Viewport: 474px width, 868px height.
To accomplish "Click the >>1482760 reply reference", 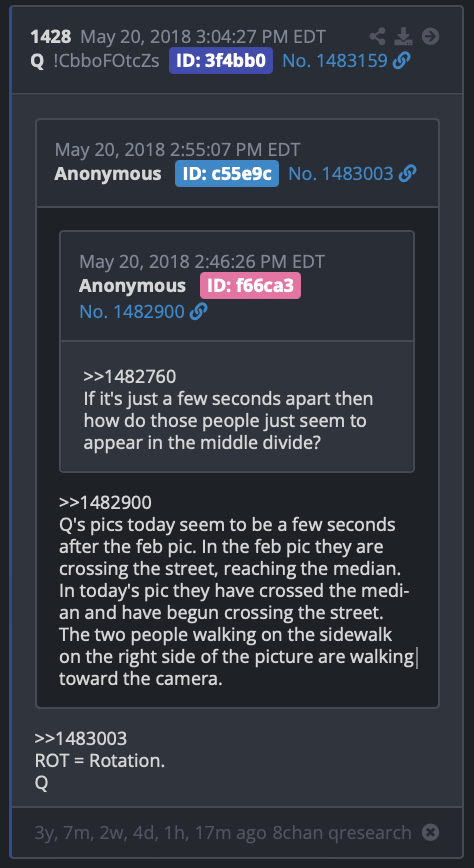I will click(x=130, y=377).
